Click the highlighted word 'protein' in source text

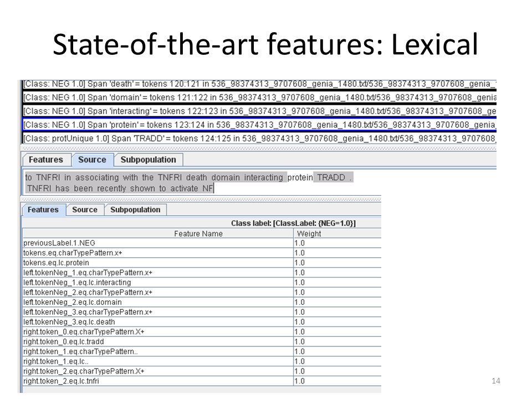coord(300,177)
